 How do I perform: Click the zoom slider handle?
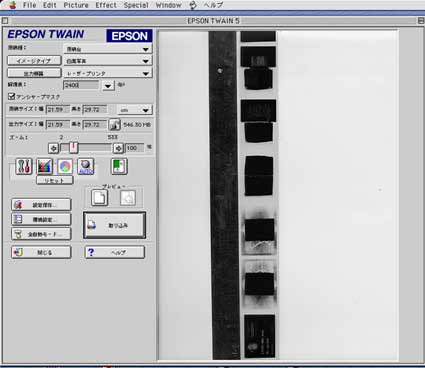click(73, 147)
